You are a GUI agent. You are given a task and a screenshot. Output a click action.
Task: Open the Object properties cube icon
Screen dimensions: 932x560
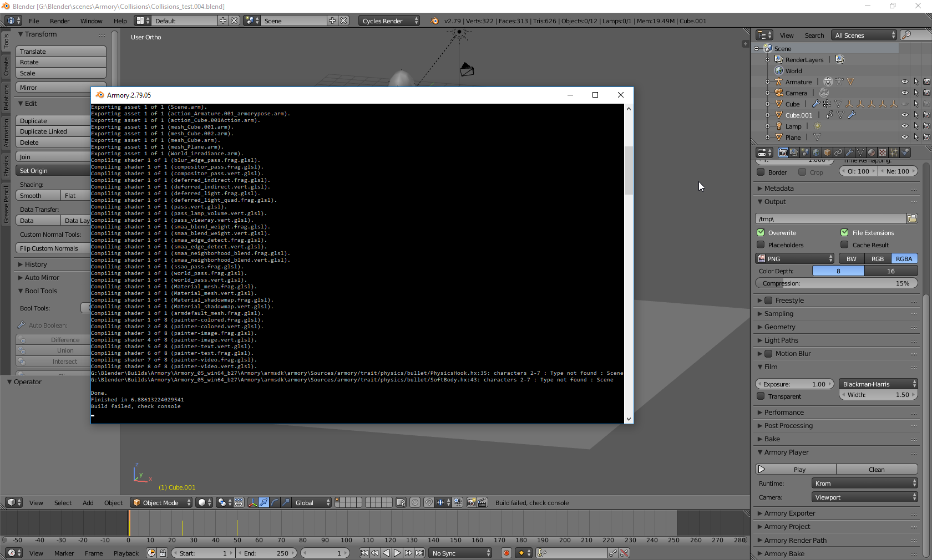(x=827, y=152)
